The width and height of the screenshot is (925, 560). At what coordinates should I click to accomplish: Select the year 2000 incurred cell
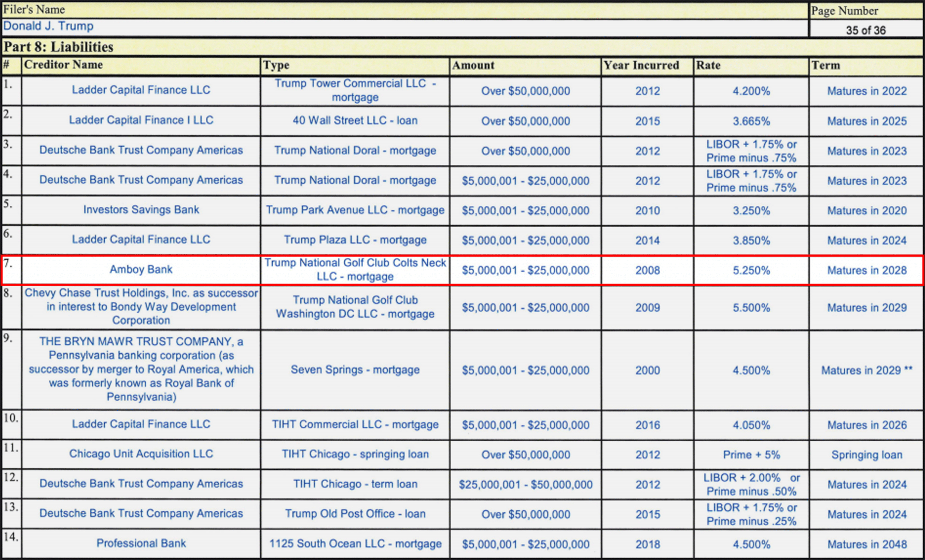pyautogui.click(x=648, y=371)
